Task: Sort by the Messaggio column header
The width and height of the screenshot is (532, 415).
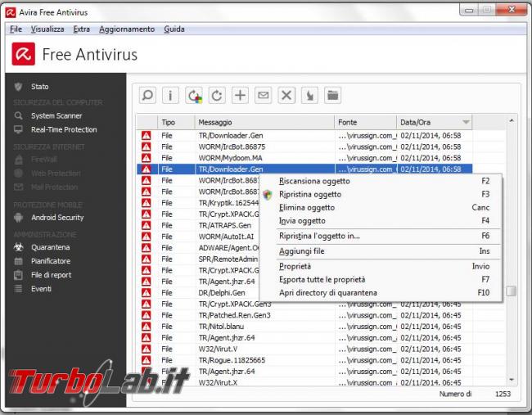Action: tap(264, 122)
